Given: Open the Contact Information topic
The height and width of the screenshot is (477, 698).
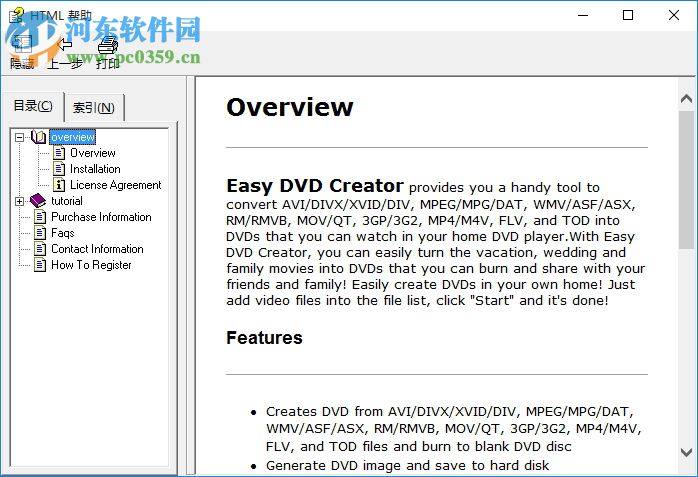Looking at the screenshot, I should tap(97, 249).
